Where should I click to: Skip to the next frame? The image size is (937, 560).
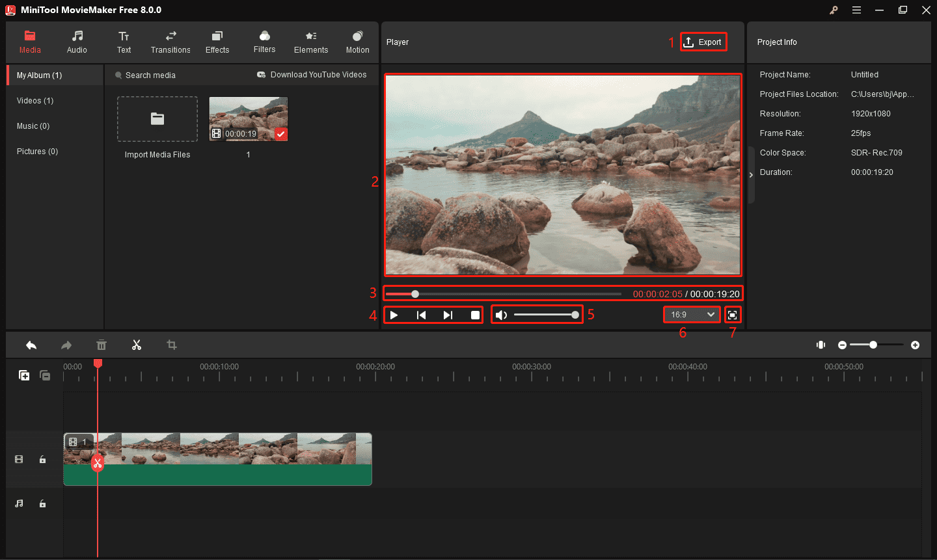448,315
